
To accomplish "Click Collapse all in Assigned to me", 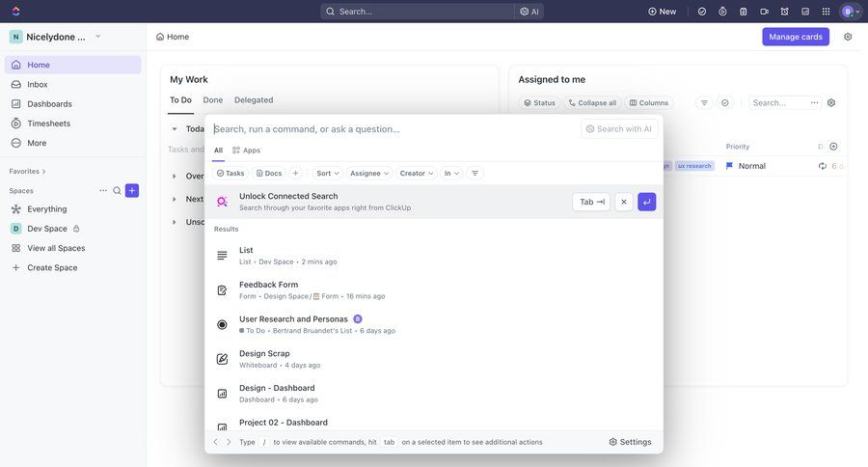I will (x=592, y=102).
